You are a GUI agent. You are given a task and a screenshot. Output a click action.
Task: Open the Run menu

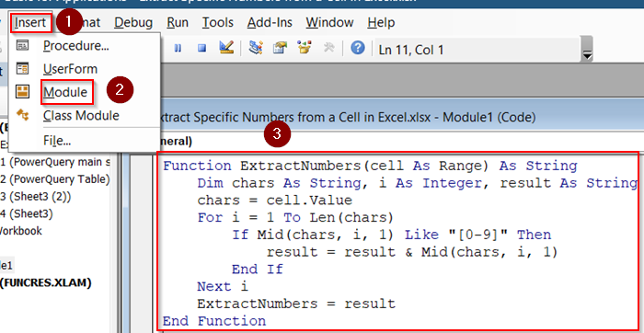178,22
